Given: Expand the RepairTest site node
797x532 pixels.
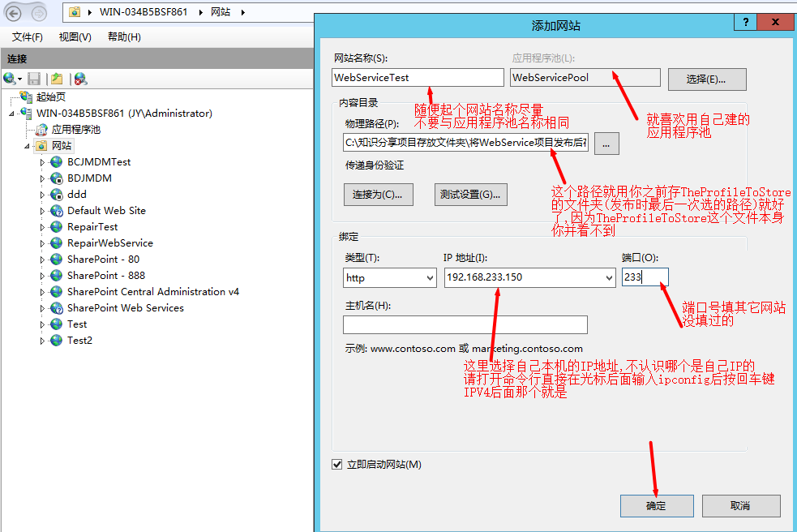Looking at the screenshot, I should [42, 227].
